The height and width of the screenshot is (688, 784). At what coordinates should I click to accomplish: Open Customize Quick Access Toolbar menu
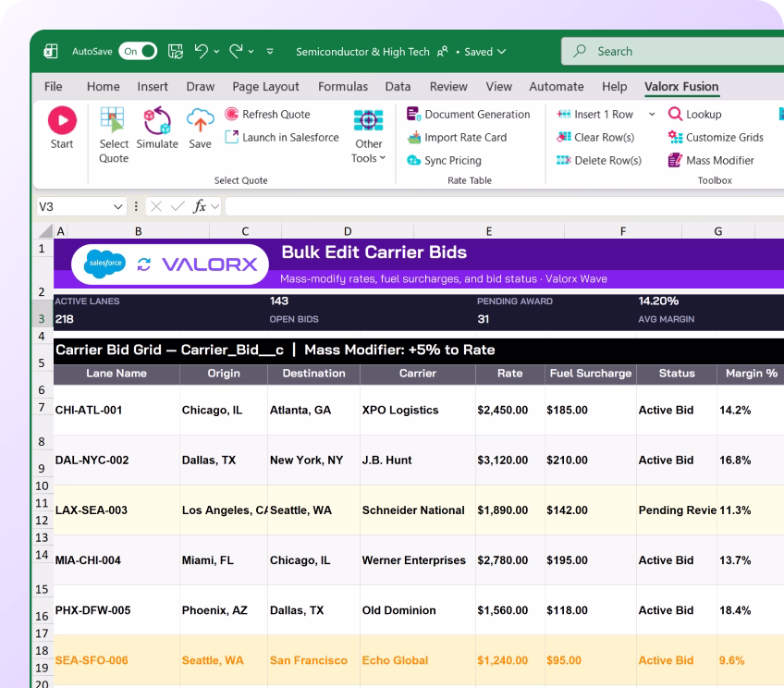(x=270, y=52)
